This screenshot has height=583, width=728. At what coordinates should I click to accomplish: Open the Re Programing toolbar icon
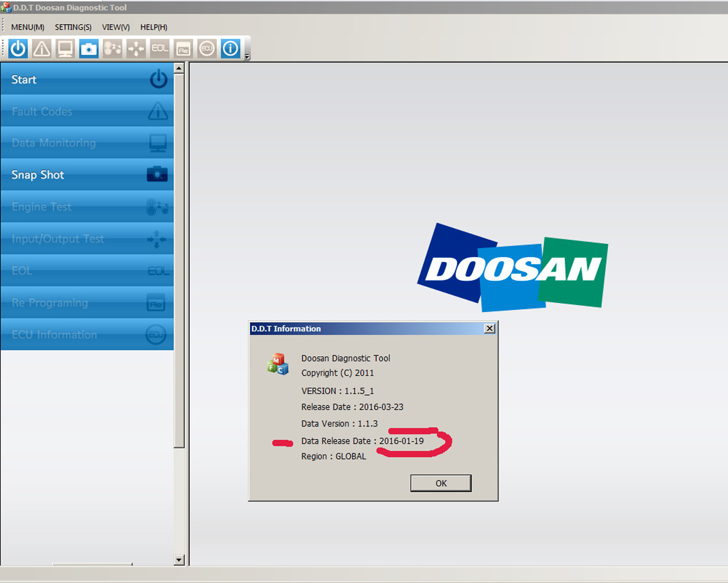[183, 49]
